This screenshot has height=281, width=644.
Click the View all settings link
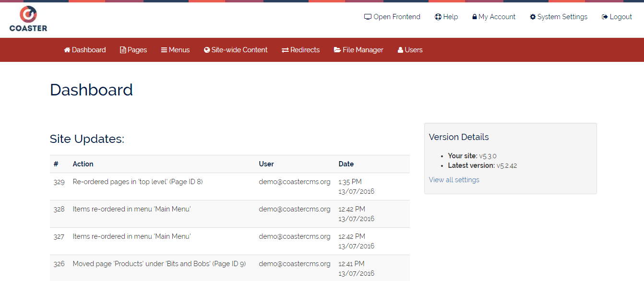(x=454, y=180)
